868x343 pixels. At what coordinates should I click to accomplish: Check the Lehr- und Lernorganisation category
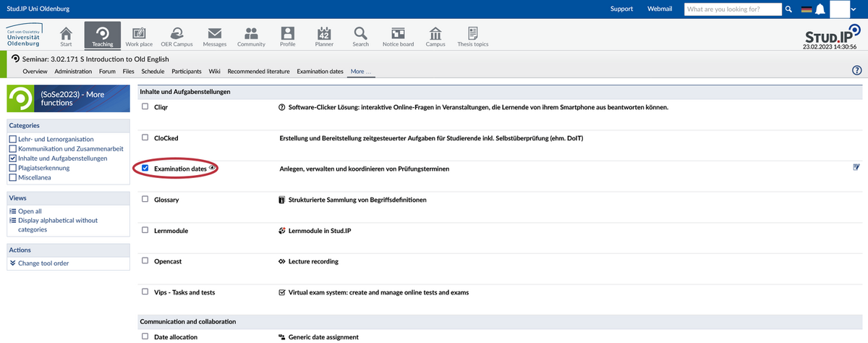pos(12,139)
